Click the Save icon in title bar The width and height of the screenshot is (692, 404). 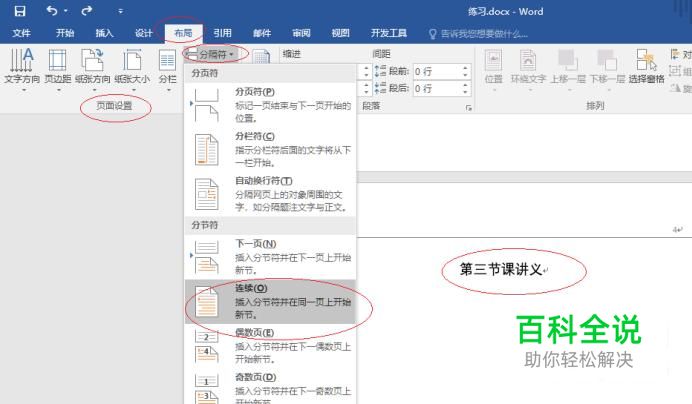tap(20, 11)
